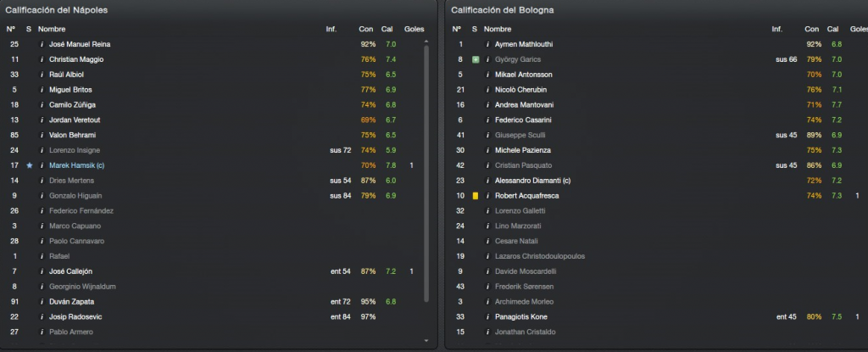Click the info icon beside José Manuel Reina
Viewport: 868px width, 352px height.
click(x=42, y=44)
